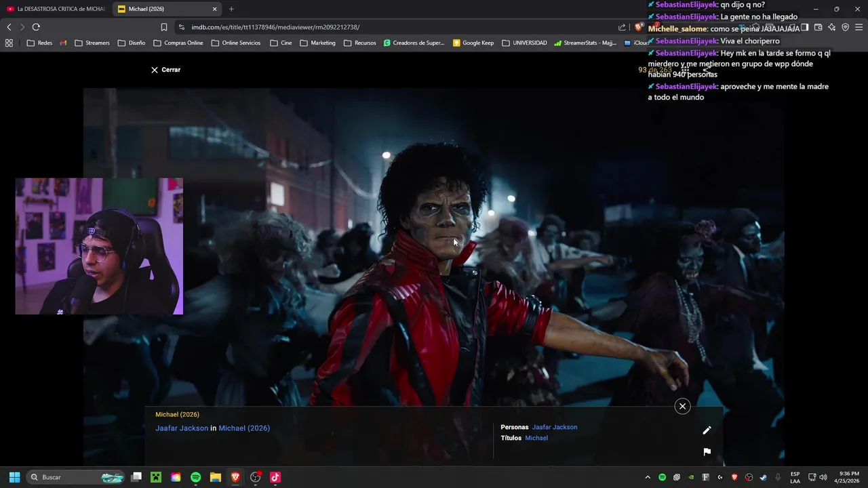
Task: Open the browser hamburger menu
Action: tap(859, 27)
